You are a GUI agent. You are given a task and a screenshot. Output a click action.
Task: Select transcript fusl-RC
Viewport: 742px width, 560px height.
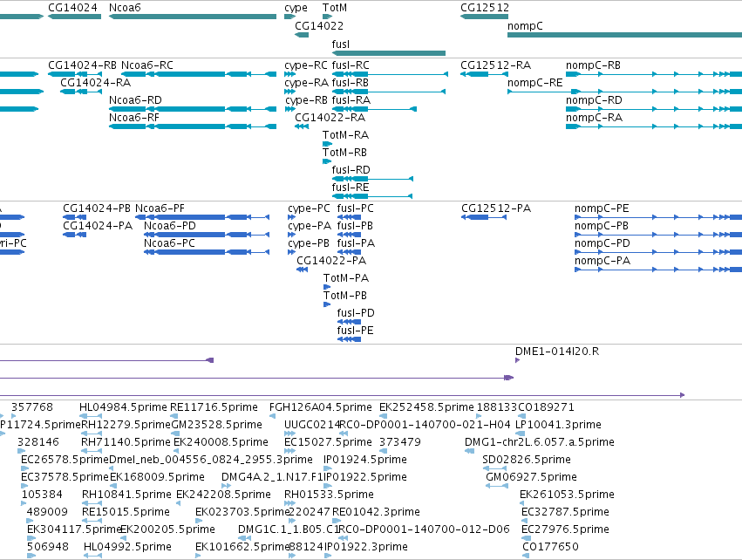click(390, 74)
